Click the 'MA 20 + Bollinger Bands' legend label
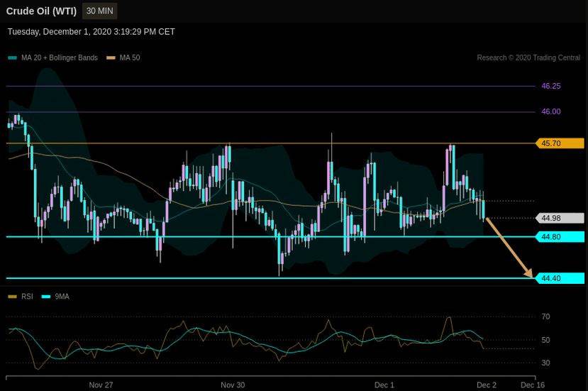 coord(60,57)
